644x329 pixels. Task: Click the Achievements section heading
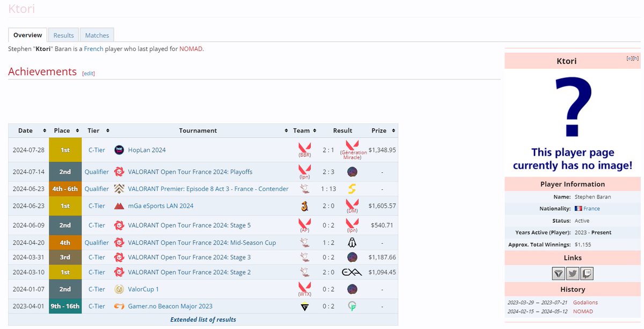point(42,71)
